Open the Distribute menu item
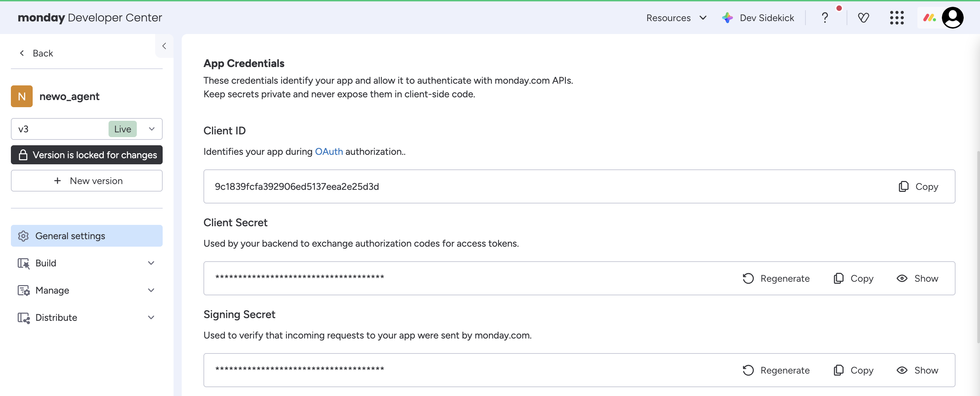The image size is (980, 396). point(87,318)
